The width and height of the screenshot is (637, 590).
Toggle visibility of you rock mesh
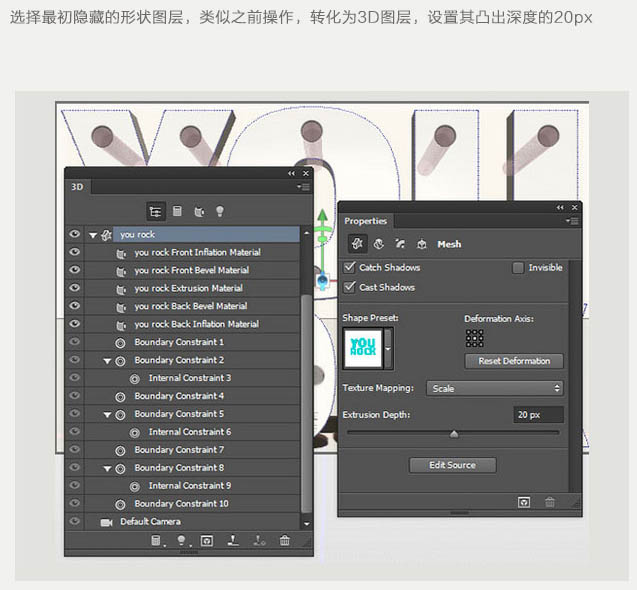pyautogui.click(x=74, y=234)
